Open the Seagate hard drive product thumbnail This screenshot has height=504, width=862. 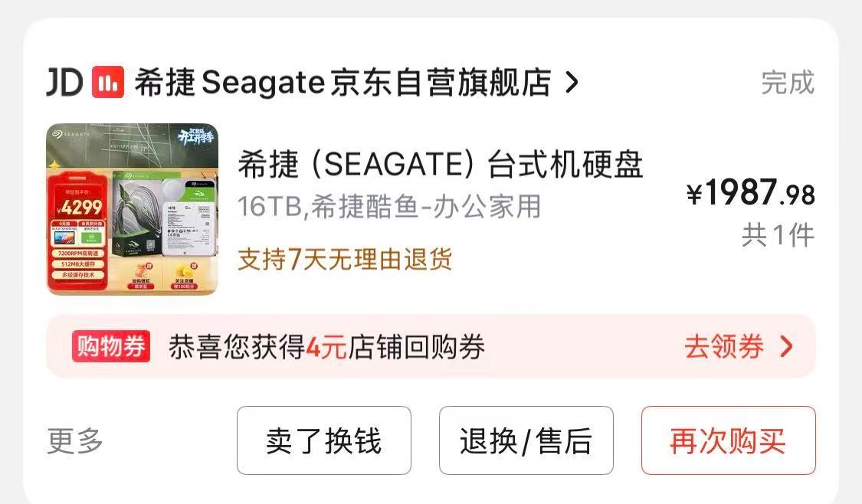[133, 209]
